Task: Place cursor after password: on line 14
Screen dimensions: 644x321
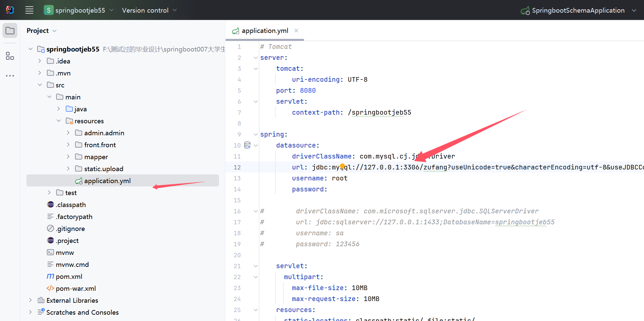Action: pyautogui.click(x=328, y=189)
